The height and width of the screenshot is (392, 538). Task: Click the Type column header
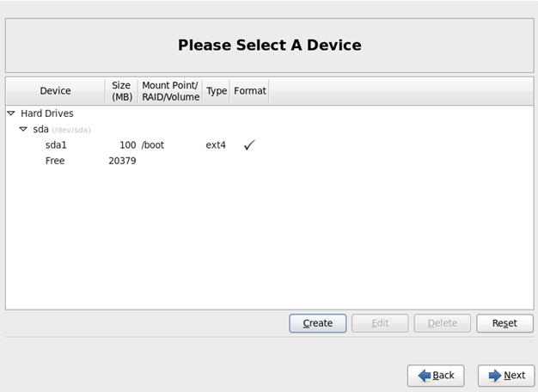pyautogui.click(x=217, y=91)
